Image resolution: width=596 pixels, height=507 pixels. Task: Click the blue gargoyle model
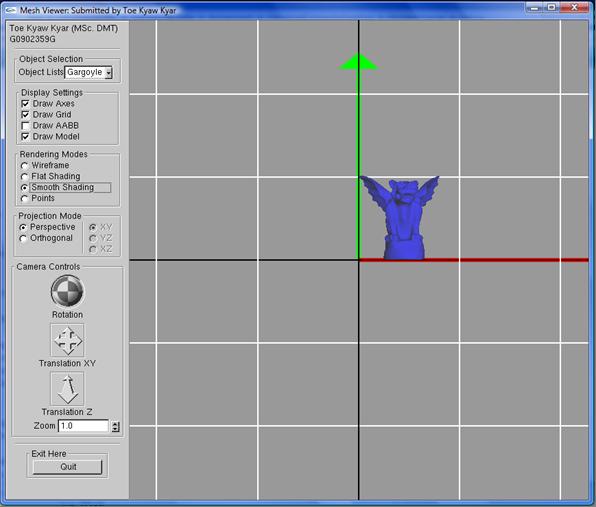400,218
